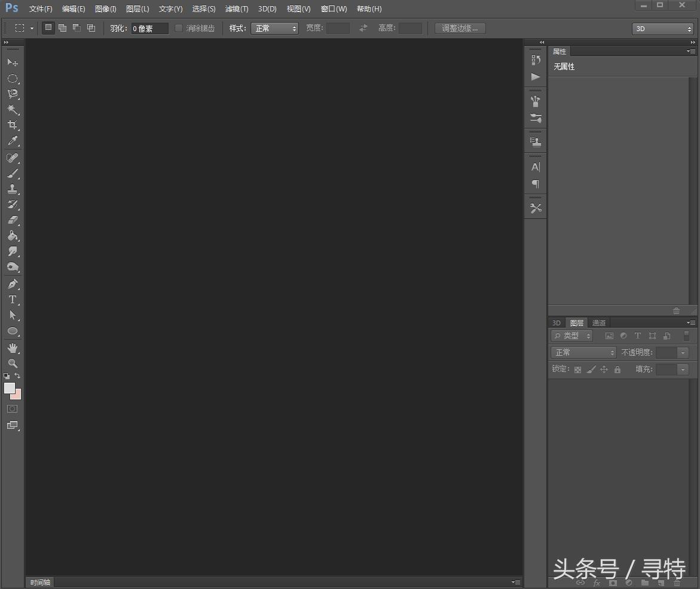Toggle the position lock in Layers panel
The height and width of the screenshot is (589, 700).
[604, 369]
